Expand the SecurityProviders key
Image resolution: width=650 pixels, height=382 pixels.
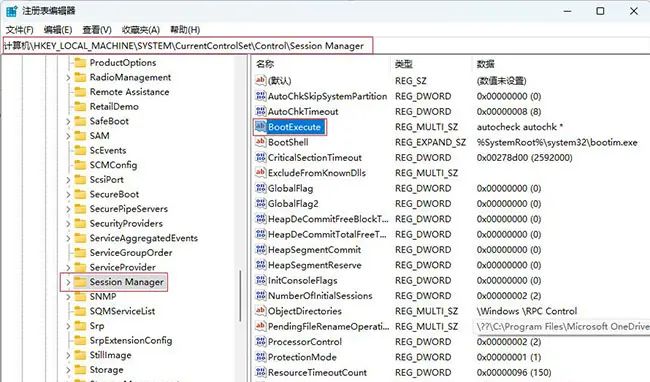pos(68,224)
